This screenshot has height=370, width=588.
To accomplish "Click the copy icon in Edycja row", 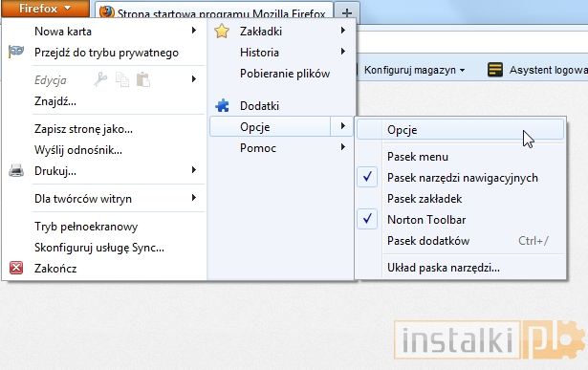I will click(121, 79).
